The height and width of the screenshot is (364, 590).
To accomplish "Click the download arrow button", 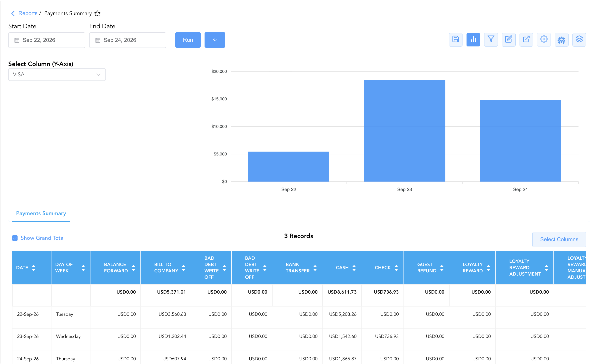I will (215, 40).
